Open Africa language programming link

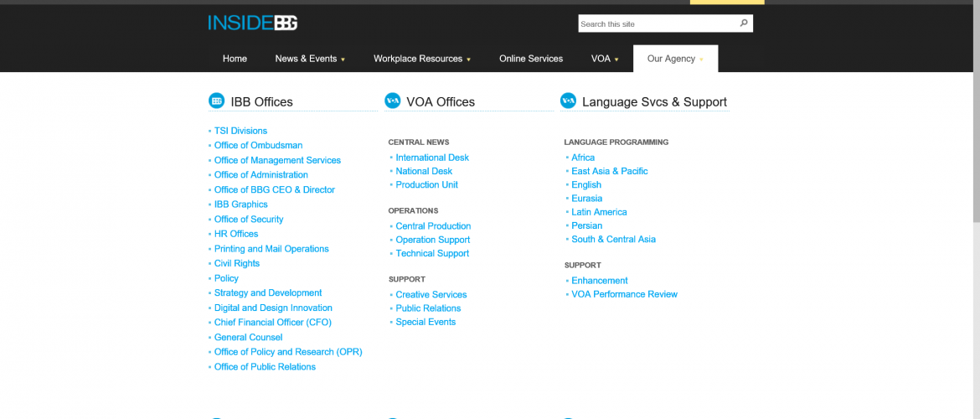click(x=583, y=158)
